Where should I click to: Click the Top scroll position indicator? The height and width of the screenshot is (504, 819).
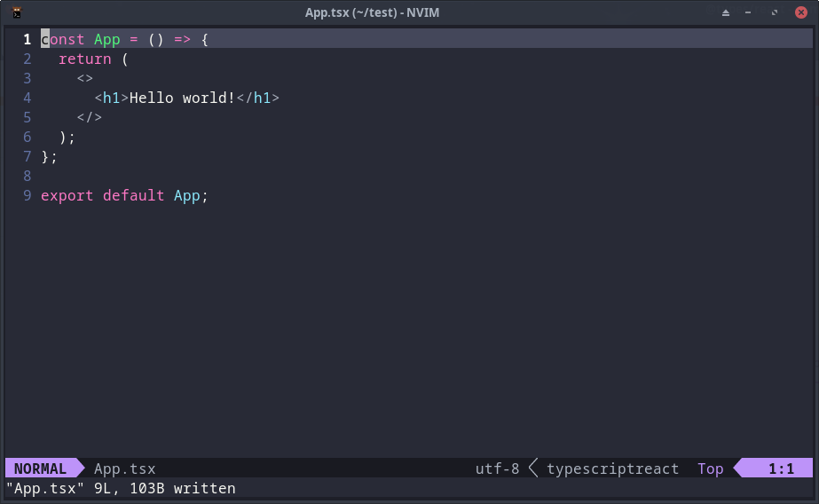pyautogui.click(x=711, y=469)
